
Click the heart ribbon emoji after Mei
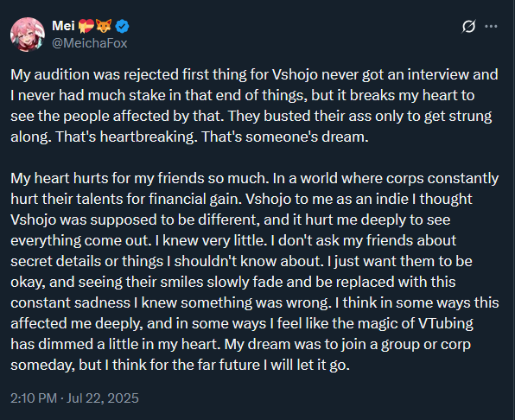[86, 26]
